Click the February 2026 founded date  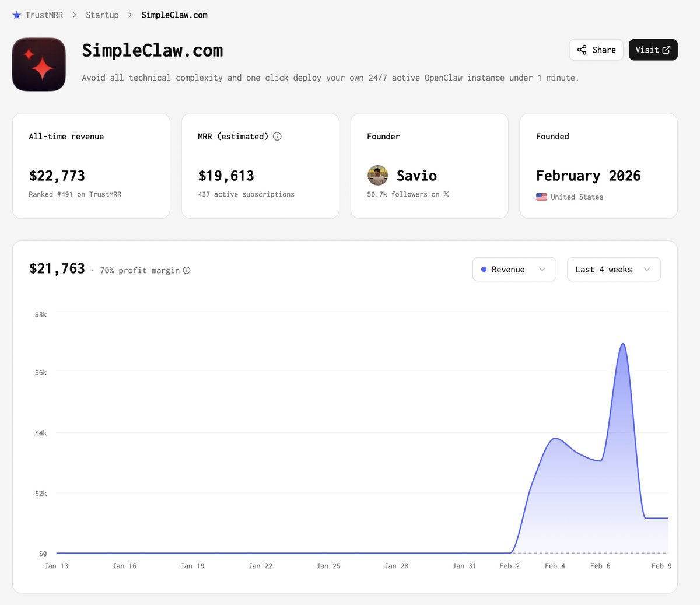tap(588, 176)
